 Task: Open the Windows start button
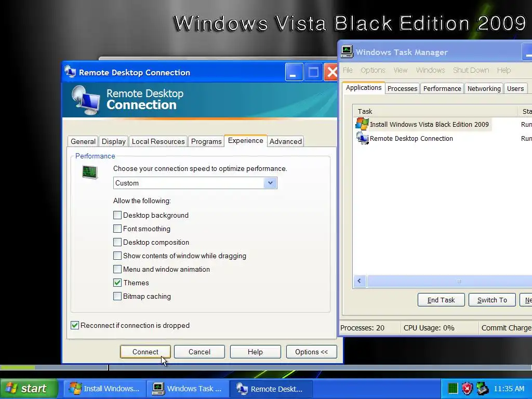click(x=29, y=388)
